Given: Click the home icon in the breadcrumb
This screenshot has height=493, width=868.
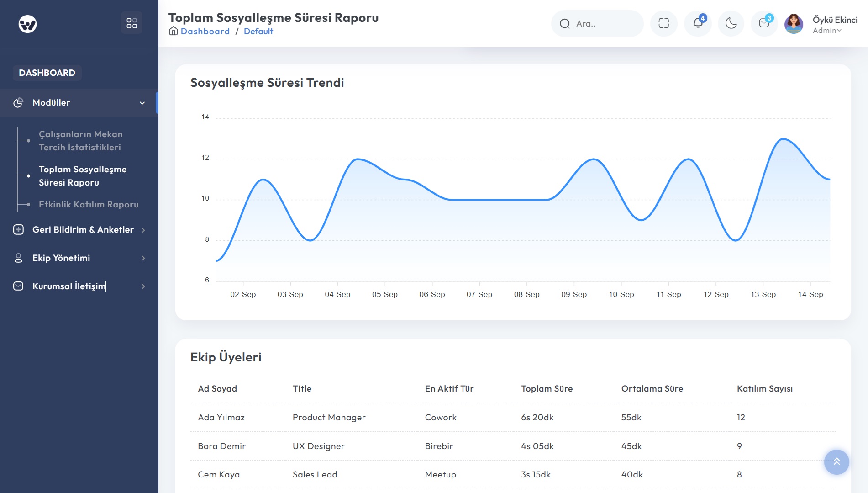Looking at the screenshot, I should click(174, 31).
